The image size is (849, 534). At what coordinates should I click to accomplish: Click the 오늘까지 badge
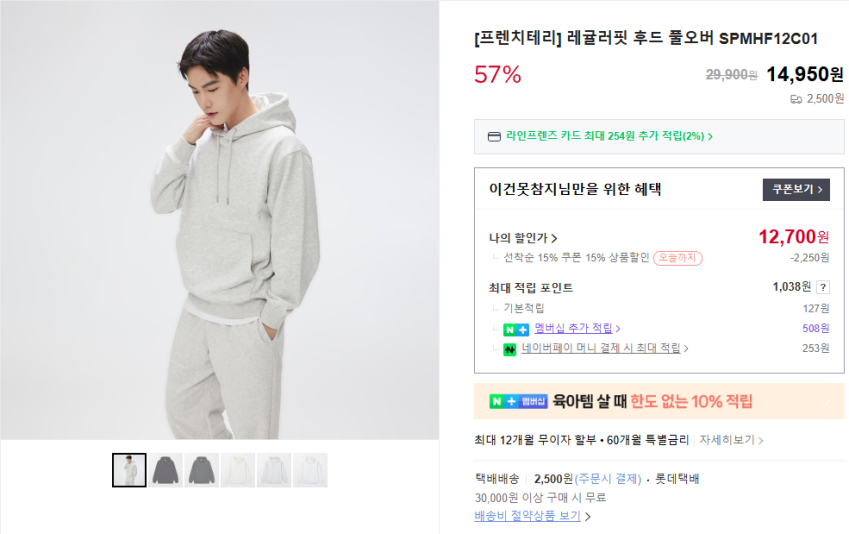click(x=678, y=257)
